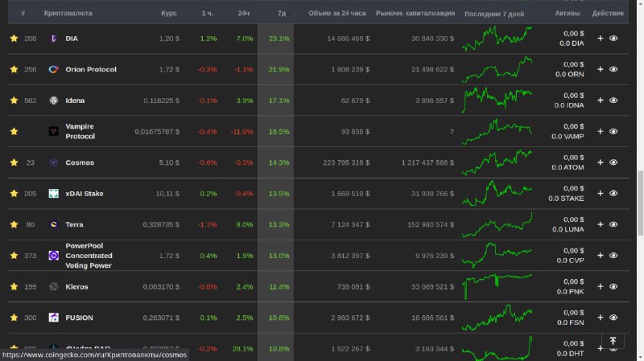Click the Orion Protocol coin logo
The height and width of the screenshot is (361, 644).
point(53,69)
